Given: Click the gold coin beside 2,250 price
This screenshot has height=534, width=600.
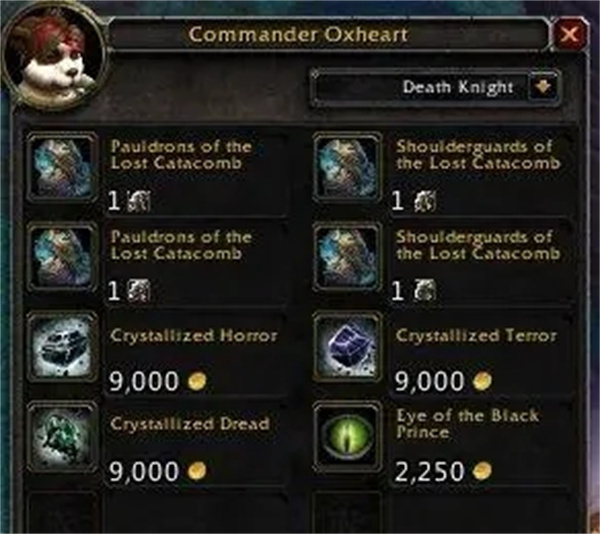Looking at the screenshot, I should point(482,471).
